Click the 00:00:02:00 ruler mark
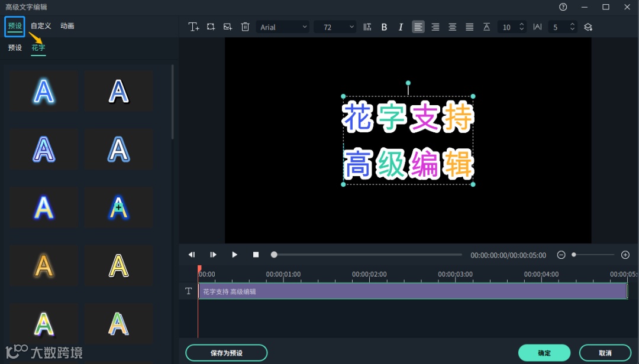 click(369, 274)
